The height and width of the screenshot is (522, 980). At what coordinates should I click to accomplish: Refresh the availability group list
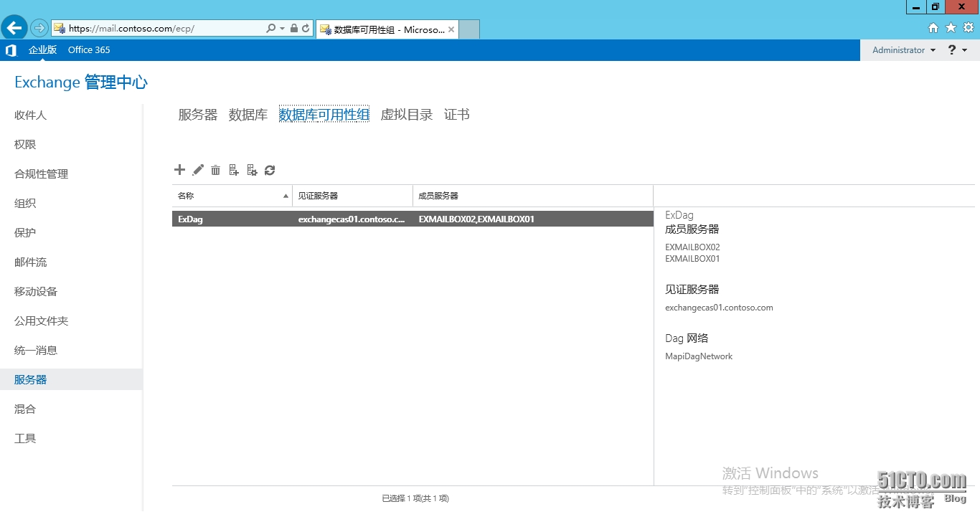270,170
